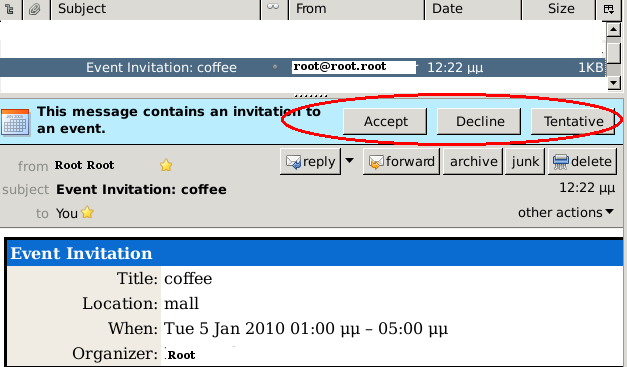Click the star next to recipient You
Screen dimensions: 627x367
pyautogui.click(x=87, y=212)
